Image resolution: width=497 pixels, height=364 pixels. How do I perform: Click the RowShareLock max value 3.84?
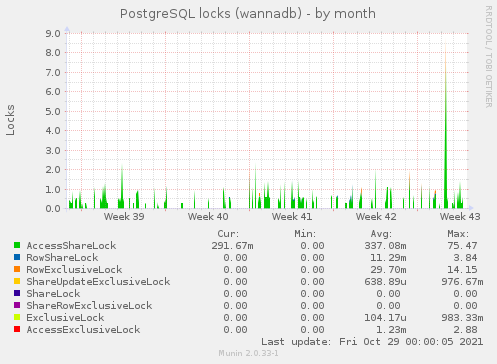465,258
